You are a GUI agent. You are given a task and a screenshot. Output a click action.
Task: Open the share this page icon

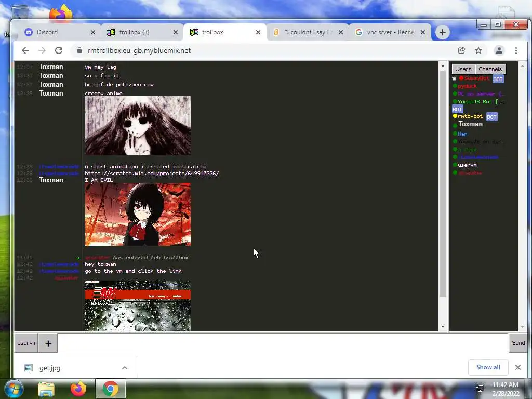pos(461,50)
